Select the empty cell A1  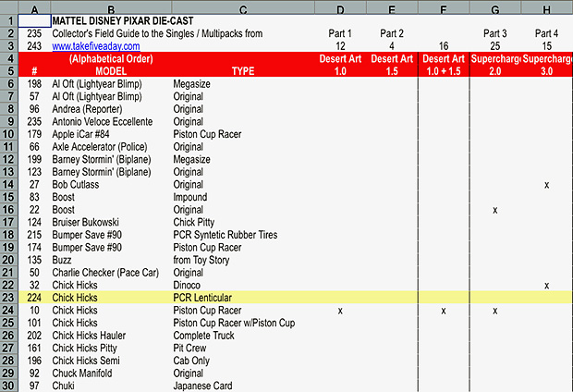[x=34, y=21]
